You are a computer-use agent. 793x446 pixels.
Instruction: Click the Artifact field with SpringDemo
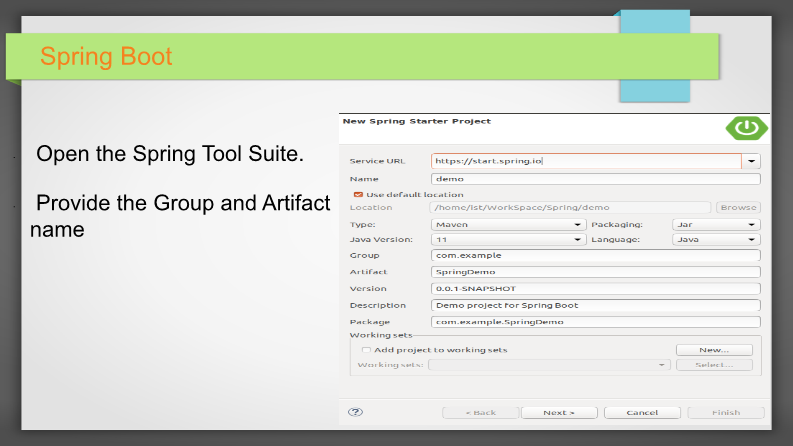596,272
